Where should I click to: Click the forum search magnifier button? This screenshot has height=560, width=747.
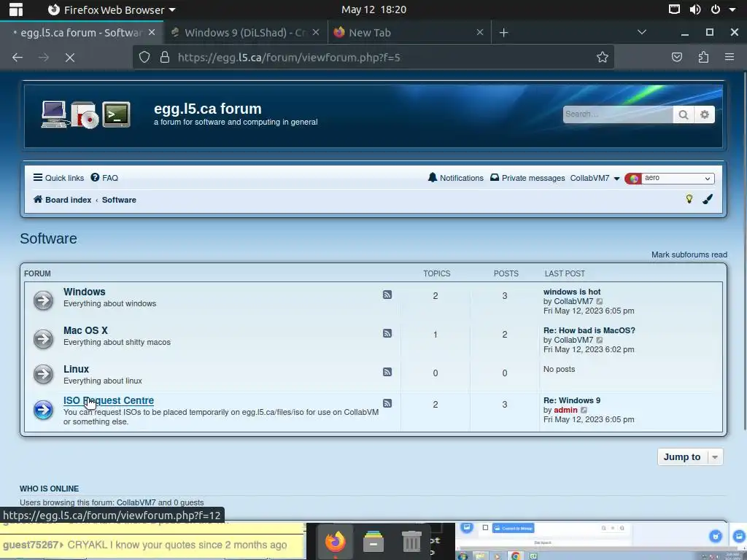pyautogui.click(x=683, y=114)
